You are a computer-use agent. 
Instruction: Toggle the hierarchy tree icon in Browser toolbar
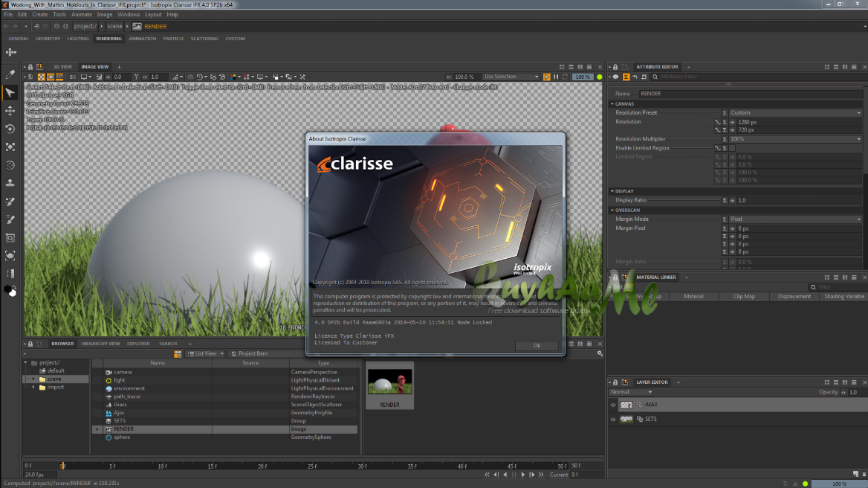pyautogui.click(x=178, y=354)
